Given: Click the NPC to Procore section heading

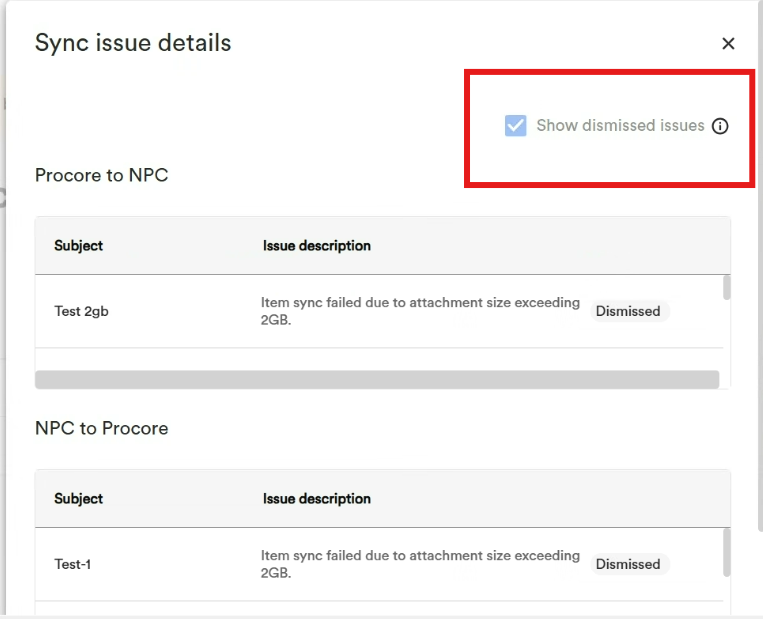Looking at the screenshot, I should click(x=102, y=428).
